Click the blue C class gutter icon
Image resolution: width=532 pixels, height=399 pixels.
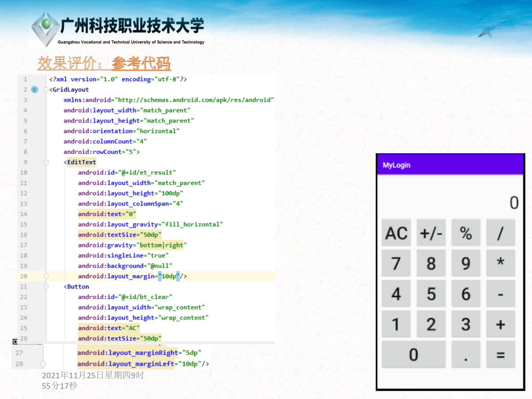tap(34, 89)
